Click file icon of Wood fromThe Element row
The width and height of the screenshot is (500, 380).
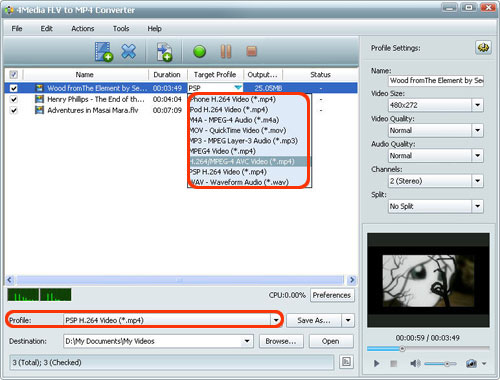(x=39, y=88)
